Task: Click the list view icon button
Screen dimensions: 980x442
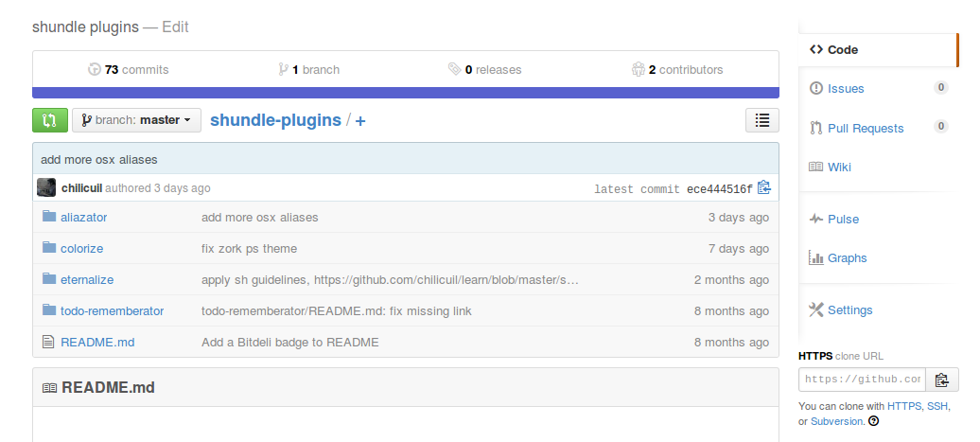Action: point(762,120)
